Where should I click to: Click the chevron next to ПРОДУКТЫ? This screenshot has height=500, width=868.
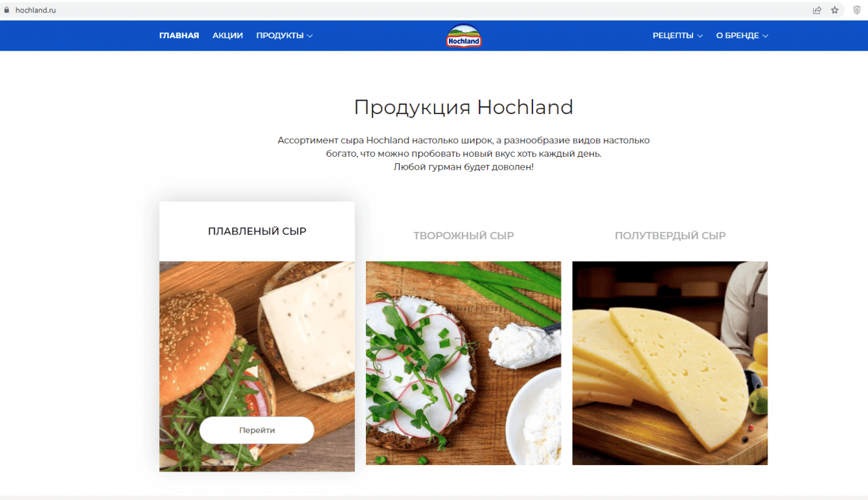pos(310,36)
